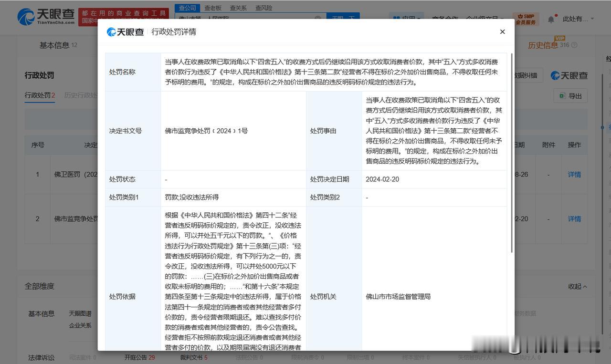Open the 此处有... account dropdown
The image size is (611, 364).
pyautogui.click(x=579, y=19)
